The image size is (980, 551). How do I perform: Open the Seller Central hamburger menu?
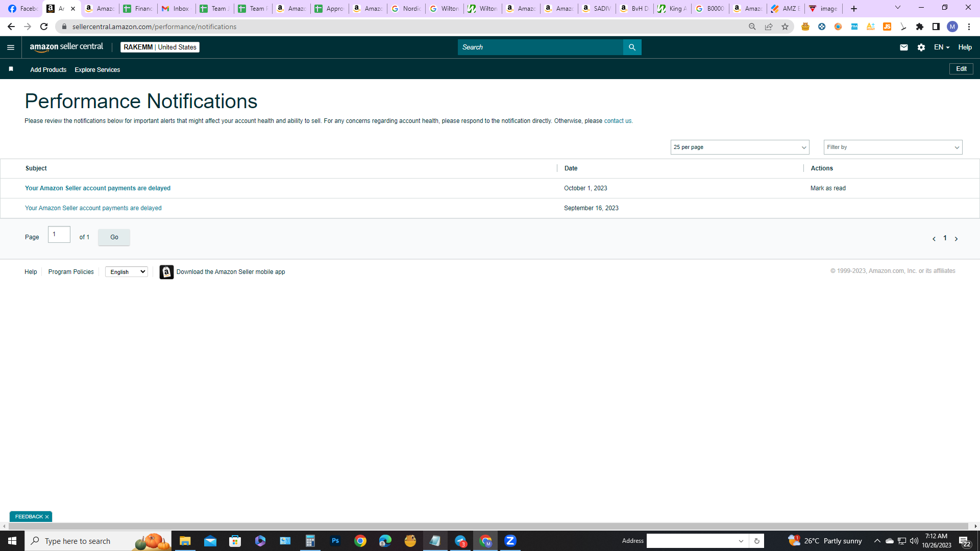pos(11,47)
